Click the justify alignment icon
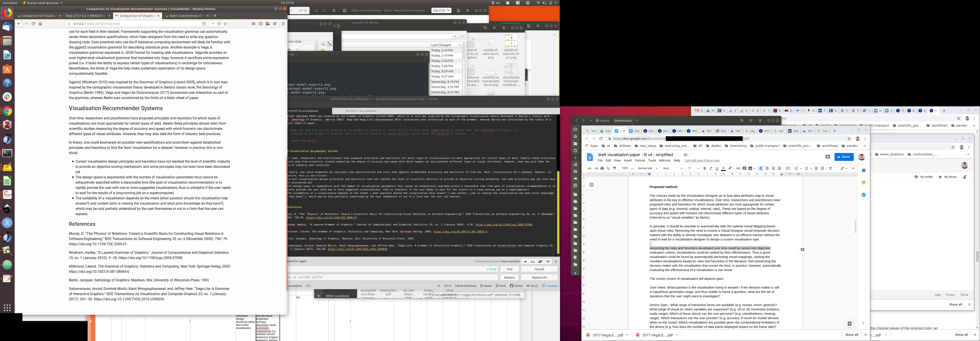Screen dimensions: 980x341 click(779, 168)
